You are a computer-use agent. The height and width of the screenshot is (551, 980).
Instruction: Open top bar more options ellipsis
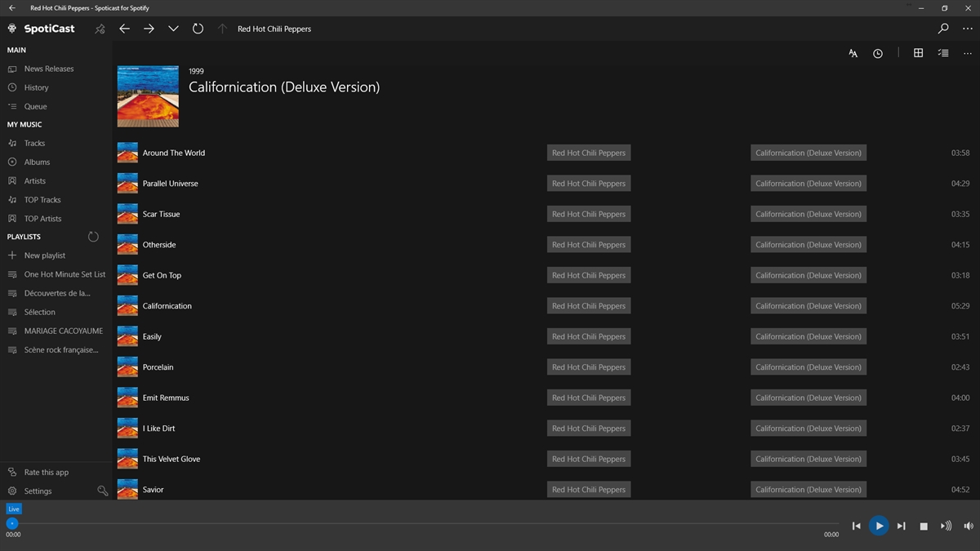tap(968, 29)
